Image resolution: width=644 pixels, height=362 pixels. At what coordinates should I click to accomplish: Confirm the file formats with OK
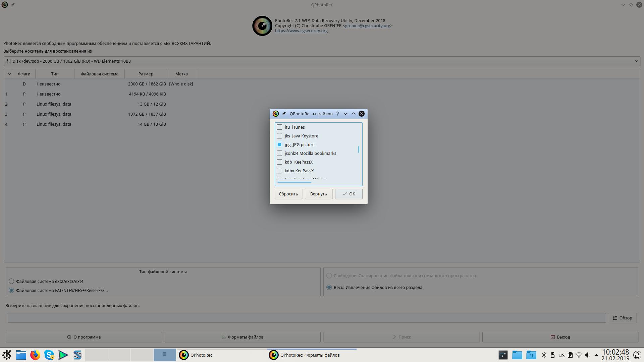(x=348, y=194)
